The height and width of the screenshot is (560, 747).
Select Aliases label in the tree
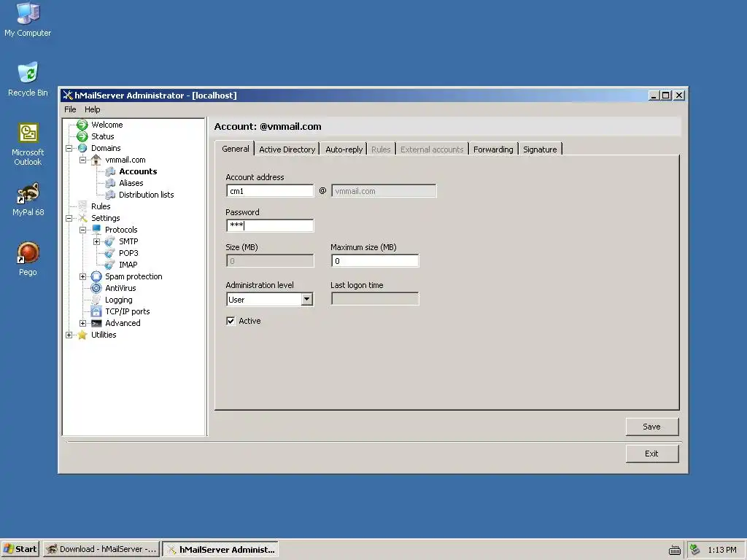131,183
